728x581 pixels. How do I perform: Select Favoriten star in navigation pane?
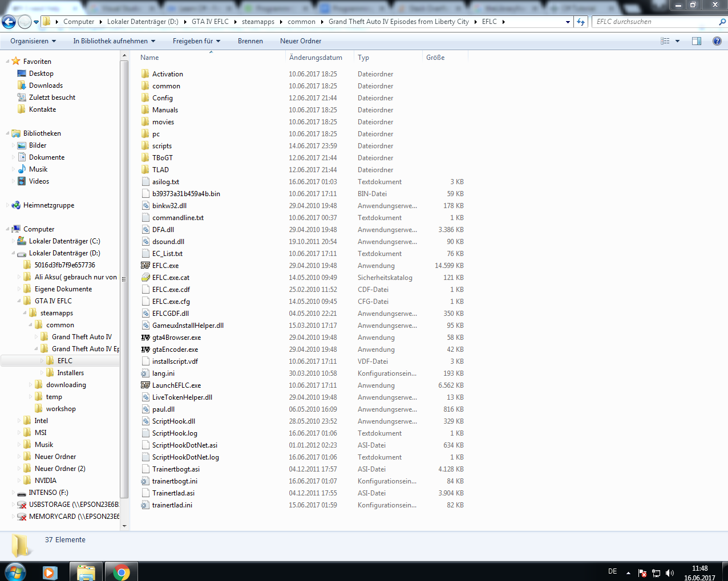click(x=16, y=61)
